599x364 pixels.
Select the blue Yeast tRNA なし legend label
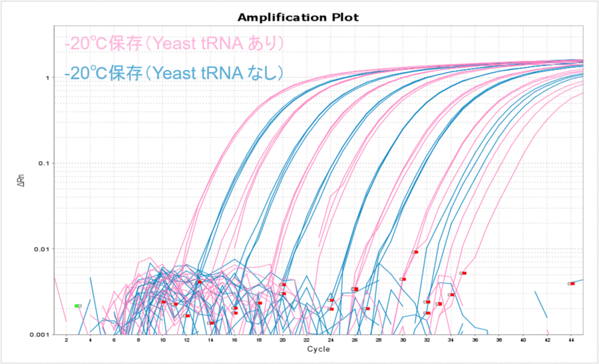coord(174,73)
